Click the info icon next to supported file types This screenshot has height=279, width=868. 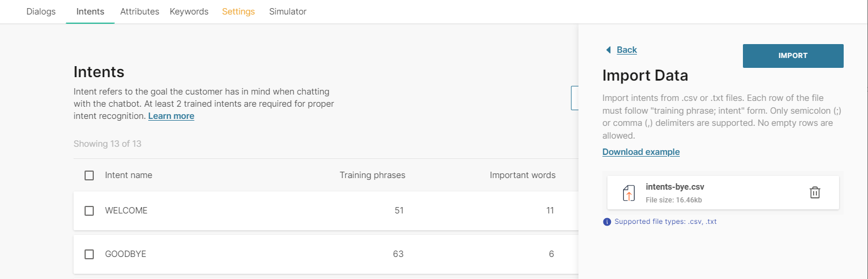pos(607,222)
